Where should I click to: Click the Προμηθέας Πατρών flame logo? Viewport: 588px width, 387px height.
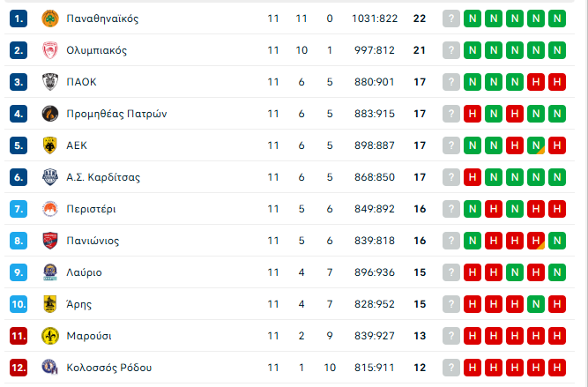coord(50,114)
